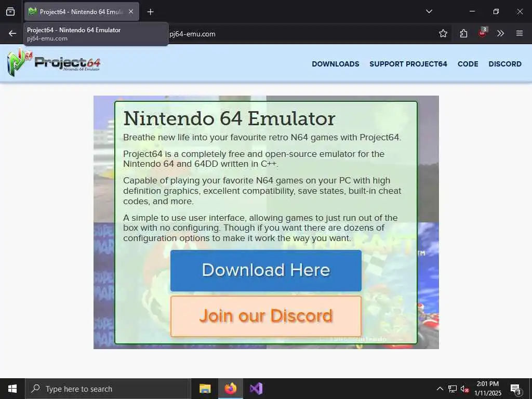
Task: Open the browser extensions puzzle icon
Action: (463, 33)
